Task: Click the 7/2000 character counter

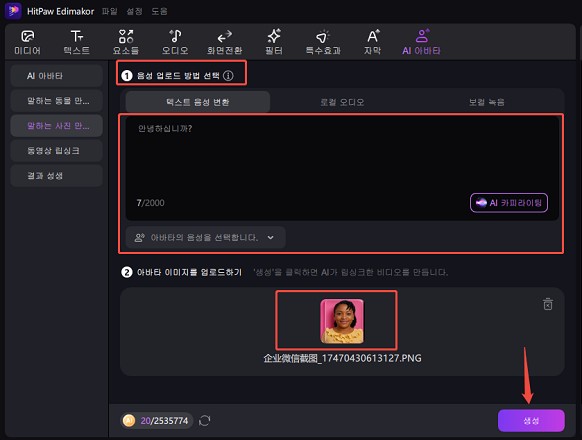Action: (x=150, y=203)
